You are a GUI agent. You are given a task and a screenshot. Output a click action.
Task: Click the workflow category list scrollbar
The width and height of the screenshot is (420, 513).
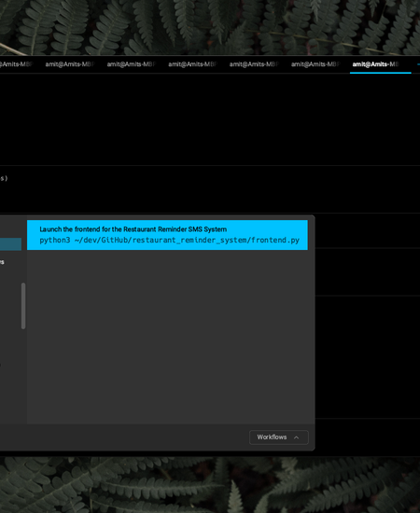pos(23,306)
